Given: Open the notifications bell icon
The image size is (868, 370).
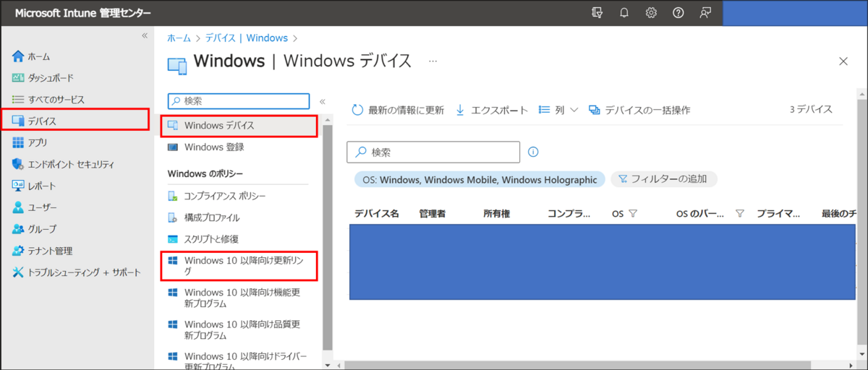Looking at the screenshot, I should (624, 13).
